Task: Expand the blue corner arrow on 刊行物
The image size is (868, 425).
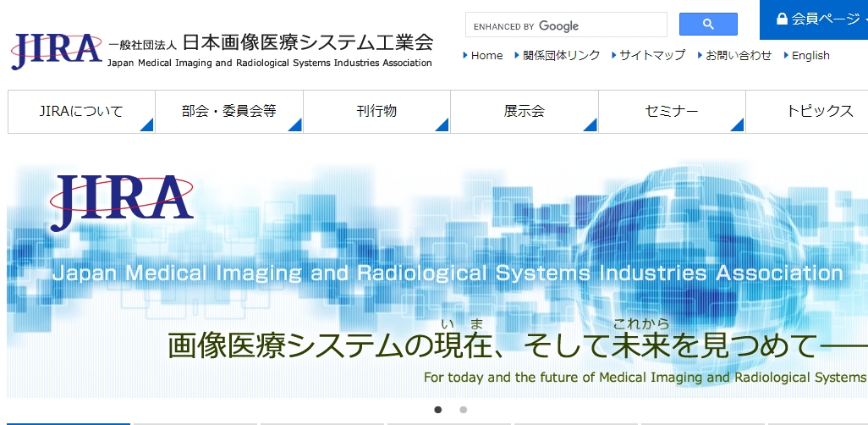Action: pyautogui.click(x=442, y=126)
